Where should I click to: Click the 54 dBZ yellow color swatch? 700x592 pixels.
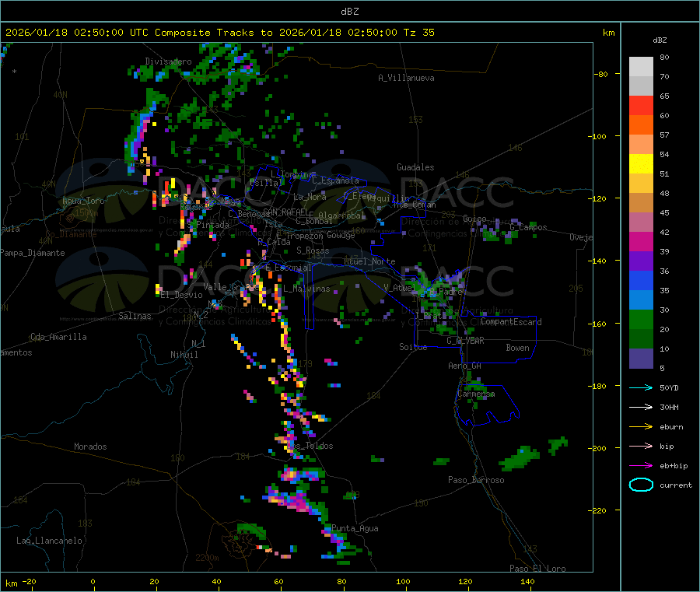pyautogui.click(x=641, y=164)
